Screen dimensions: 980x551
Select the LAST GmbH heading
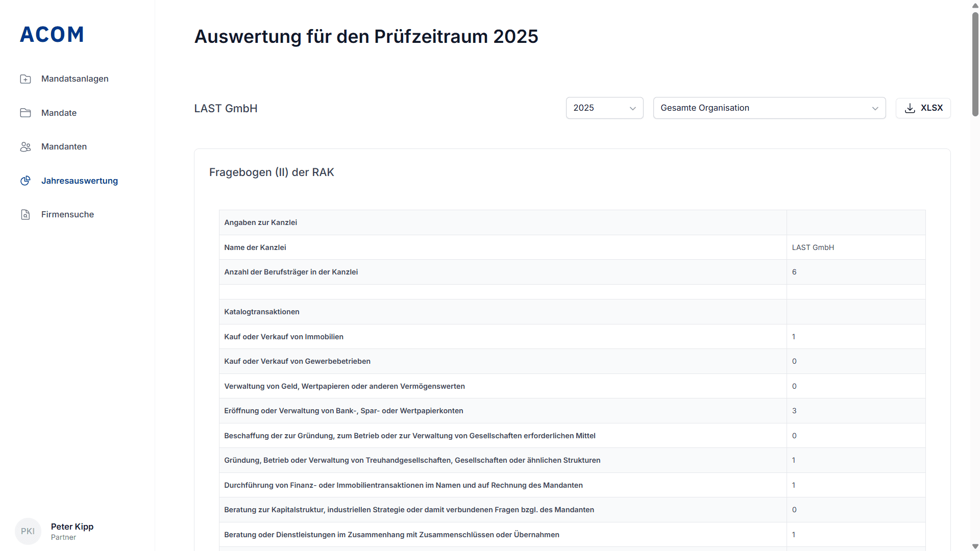pyautogui.click(x=225, y=108)
